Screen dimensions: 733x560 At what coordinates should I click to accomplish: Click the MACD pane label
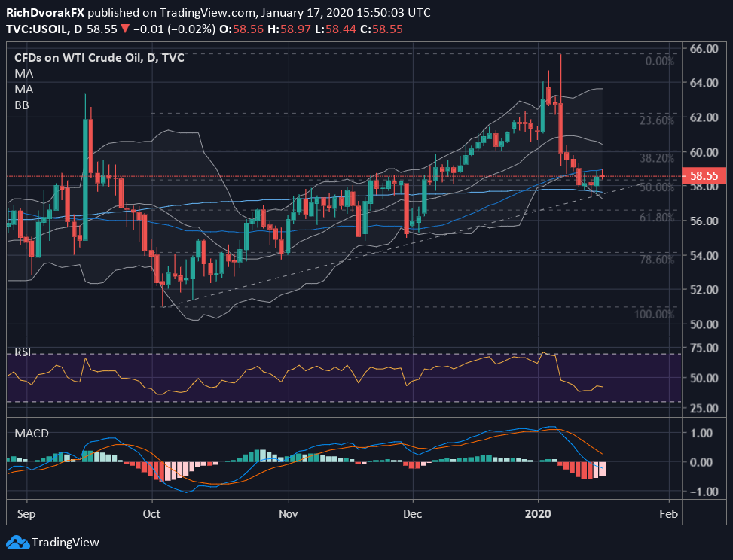coord(32,434)
